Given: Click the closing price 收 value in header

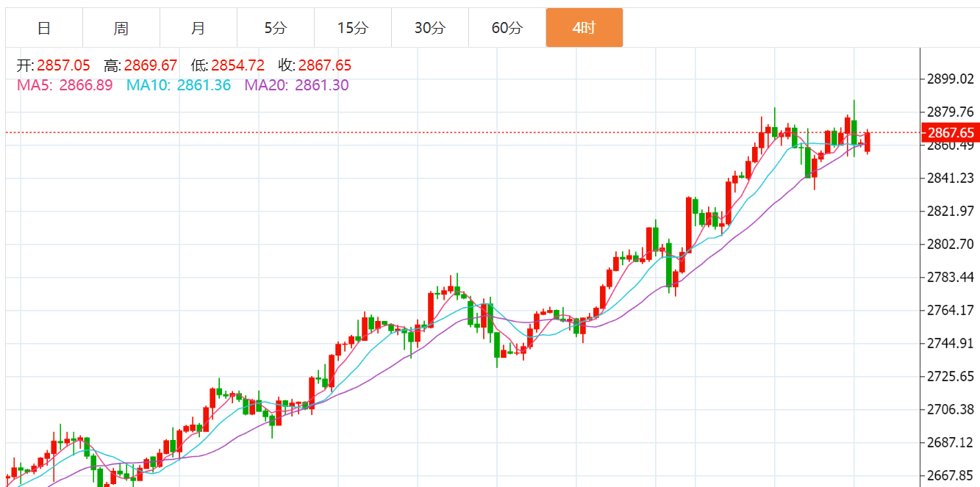Looking at the screenshot, I should (324, 65).
